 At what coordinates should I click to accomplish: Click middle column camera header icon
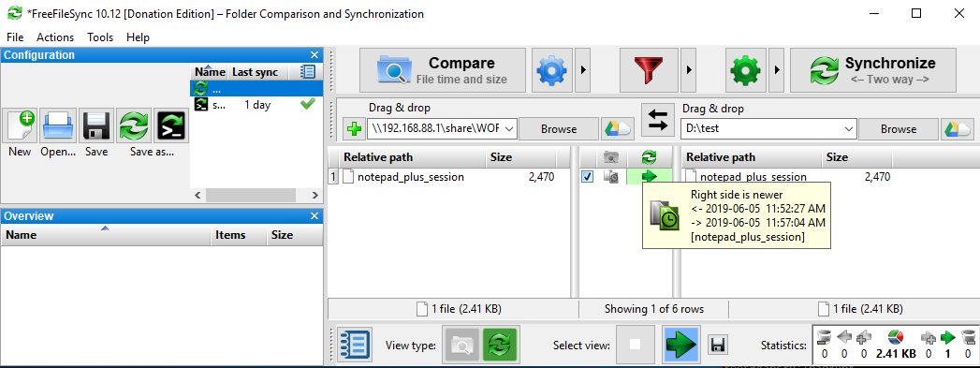coord(610,157)
